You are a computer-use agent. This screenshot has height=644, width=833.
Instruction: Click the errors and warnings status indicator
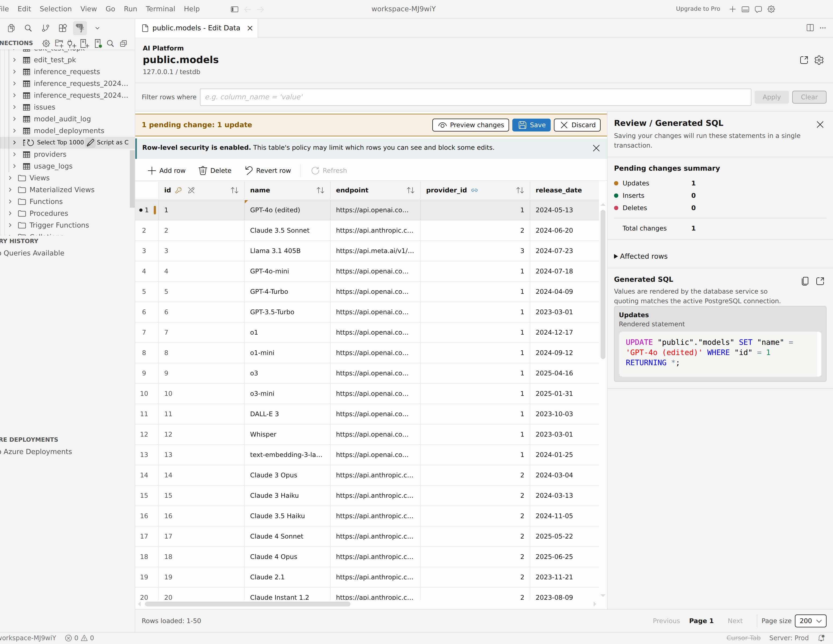tap(79, 638)
